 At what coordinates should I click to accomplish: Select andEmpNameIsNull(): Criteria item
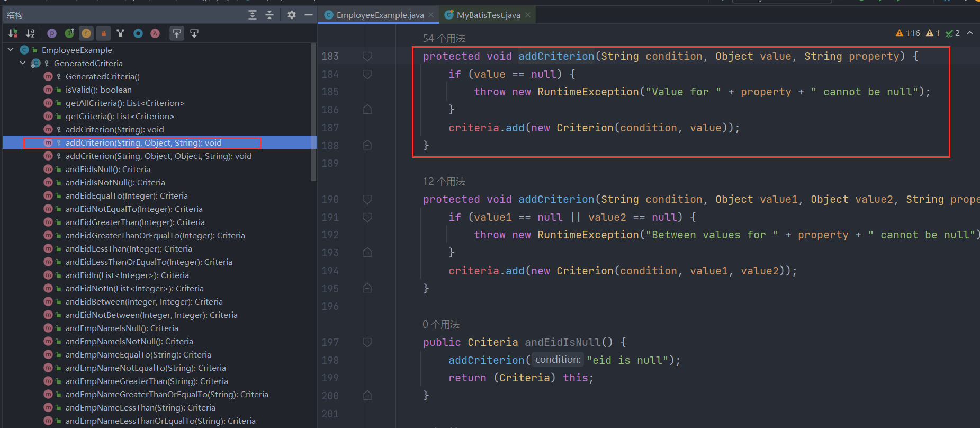122,328
